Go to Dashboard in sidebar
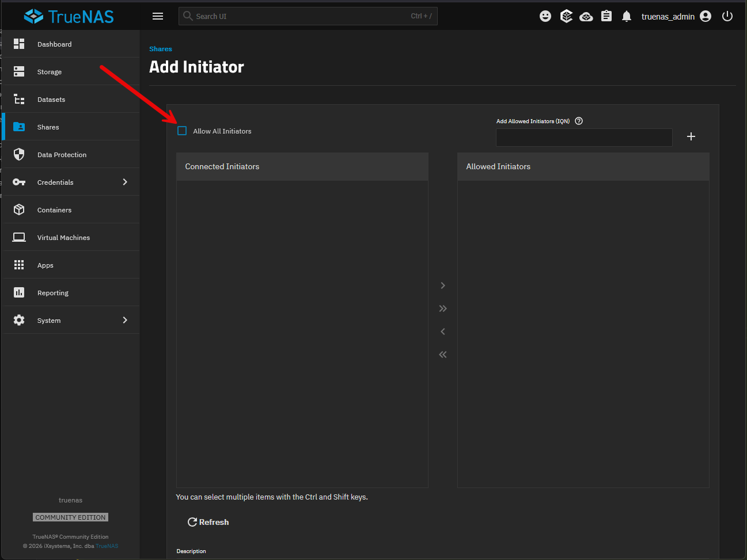 click(x=71, y=44)
